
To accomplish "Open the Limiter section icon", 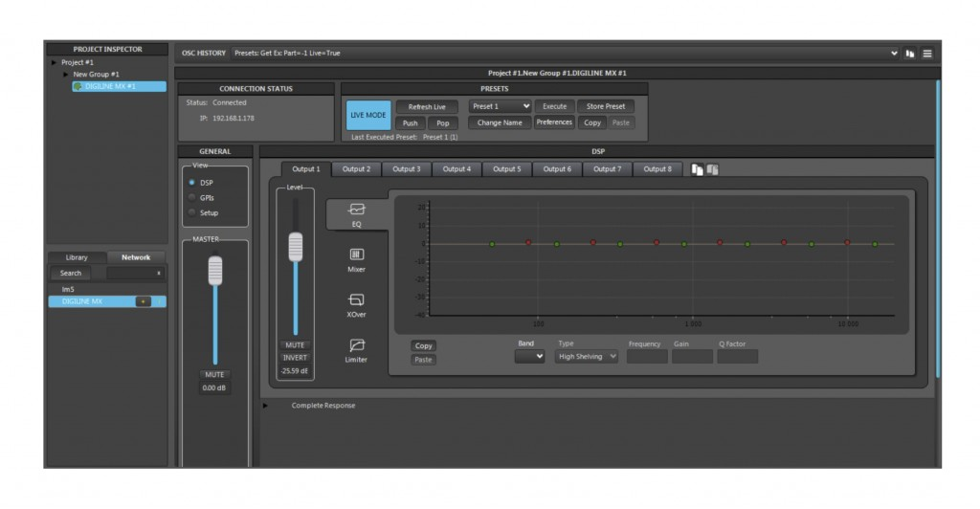I will point(356,346).
